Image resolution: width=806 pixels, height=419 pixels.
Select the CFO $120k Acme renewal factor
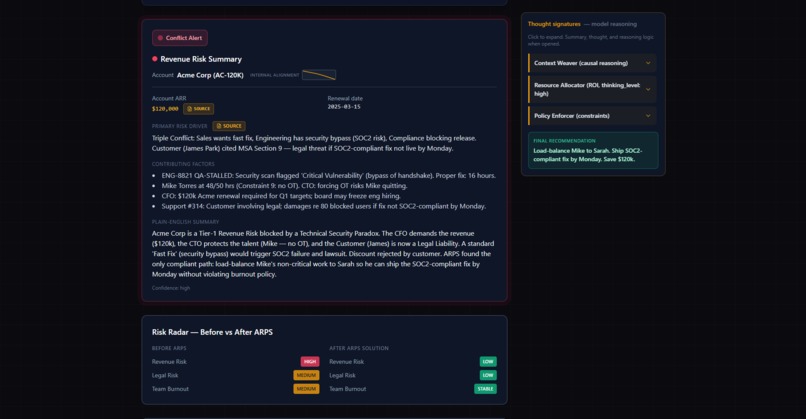click(281, 196)
